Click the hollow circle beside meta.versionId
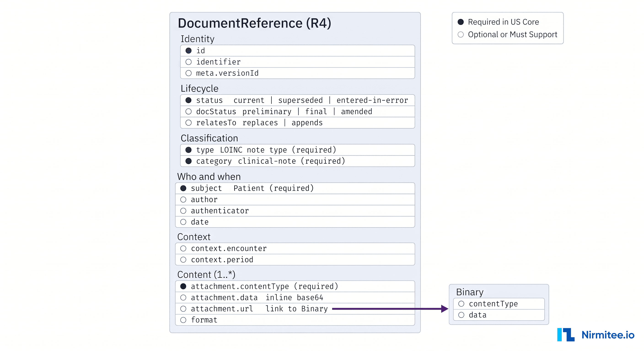644x351 pixels. [x=188, y=73]
